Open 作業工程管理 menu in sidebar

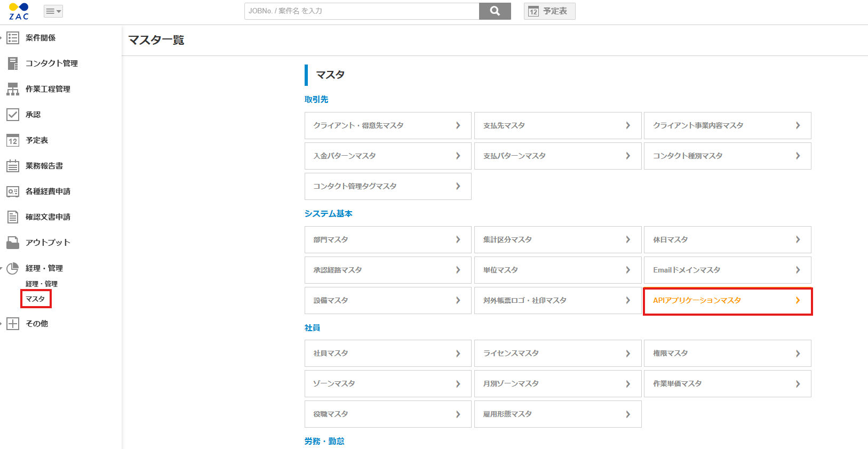[x=48, y=89]
